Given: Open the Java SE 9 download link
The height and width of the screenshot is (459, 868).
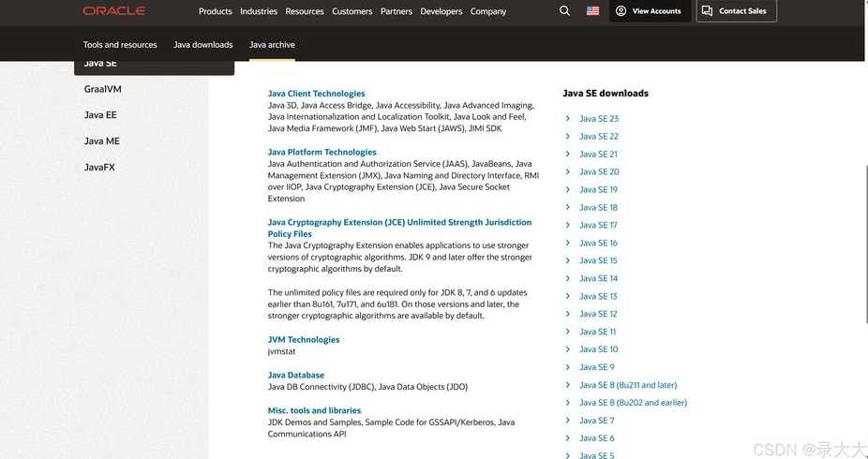Looking at the screenshot, I should click(x=597, y=366).
